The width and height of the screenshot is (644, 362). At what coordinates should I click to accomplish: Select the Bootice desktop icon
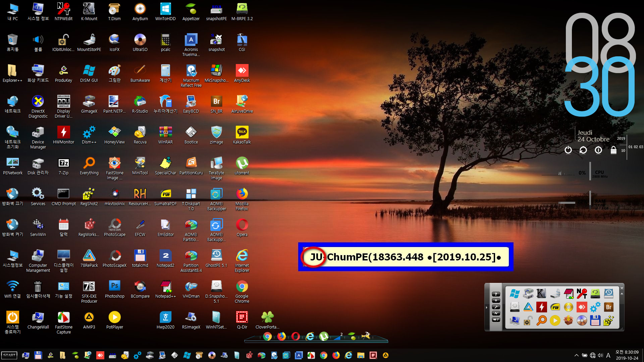(x=191, y=135)
